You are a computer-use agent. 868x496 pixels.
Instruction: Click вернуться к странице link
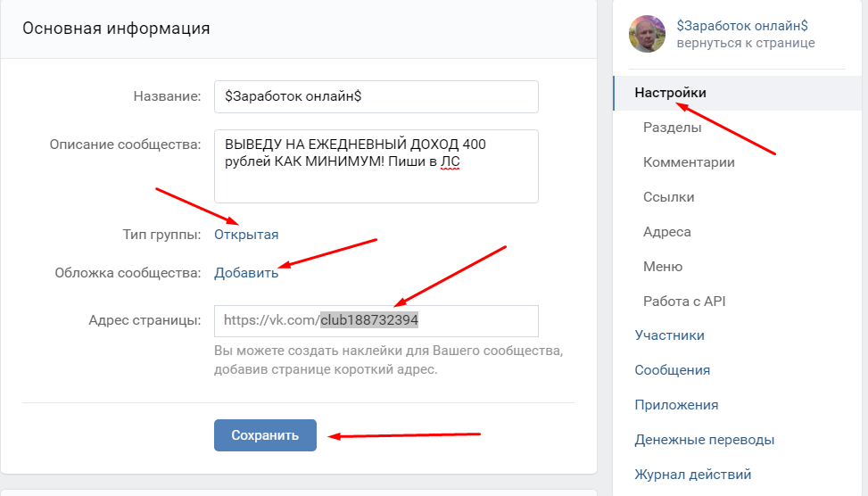(x=745, y=43)
